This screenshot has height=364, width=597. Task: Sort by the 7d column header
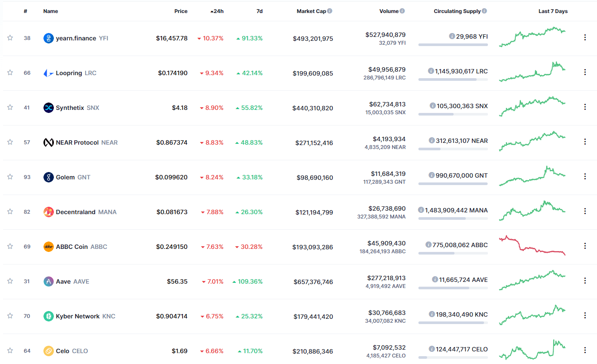pos(259,11)
